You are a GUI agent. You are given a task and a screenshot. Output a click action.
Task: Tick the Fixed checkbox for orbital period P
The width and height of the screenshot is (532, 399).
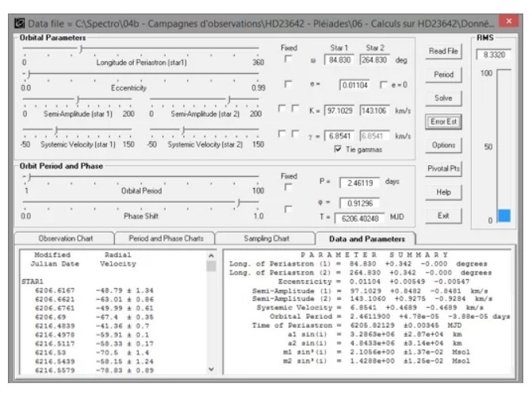point(288,187)
